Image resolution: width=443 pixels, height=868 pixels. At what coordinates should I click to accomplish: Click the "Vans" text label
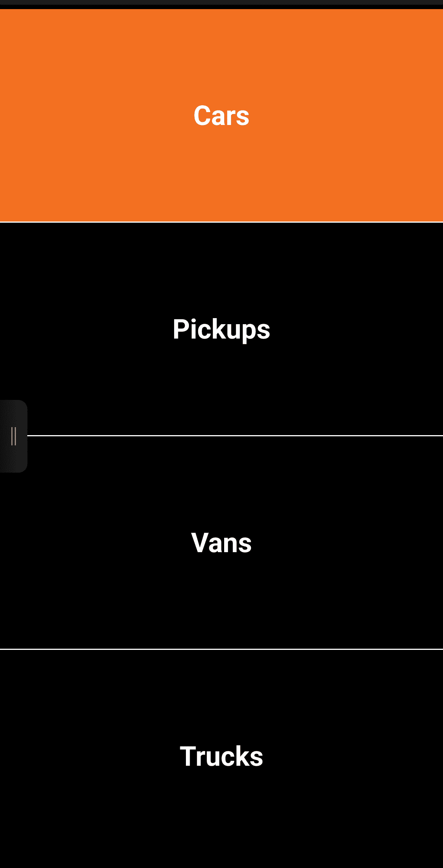pos(221,542)
